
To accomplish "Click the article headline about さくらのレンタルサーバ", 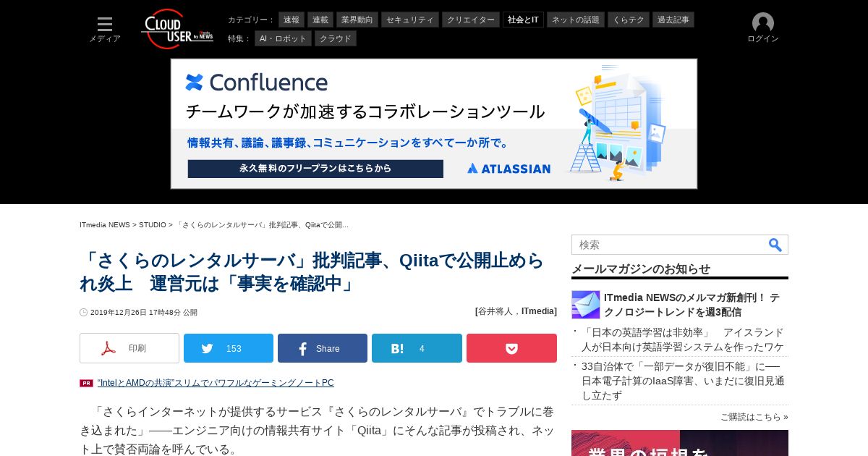I will click(x=312, y=271).
